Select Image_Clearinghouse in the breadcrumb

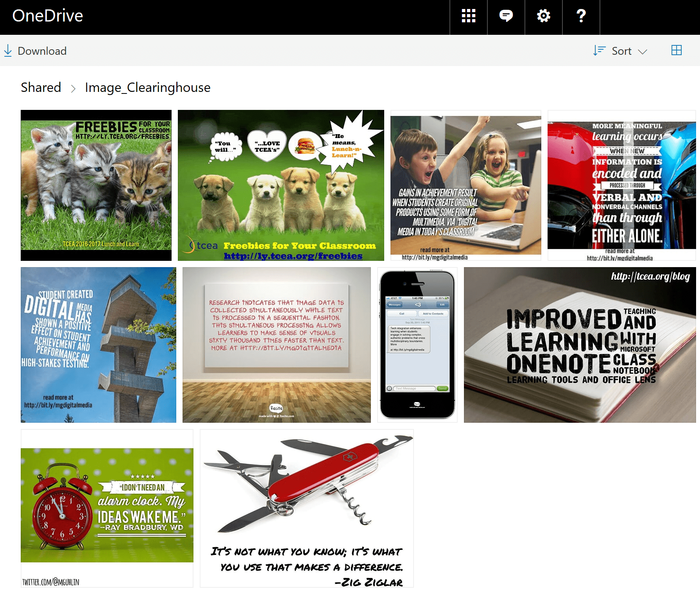(x=148, y=88)
